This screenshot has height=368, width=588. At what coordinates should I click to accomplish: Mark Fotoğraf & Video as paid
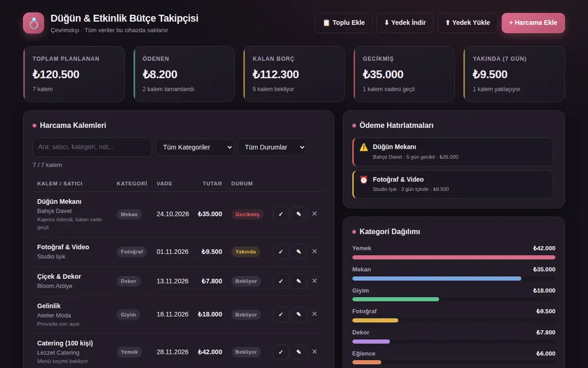(x=281, y=252)
